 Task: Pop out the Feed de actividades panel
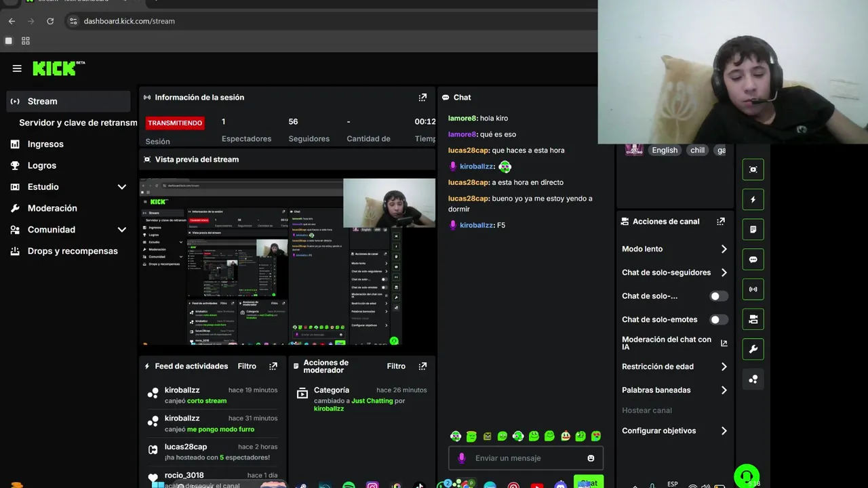coord(273,366)
